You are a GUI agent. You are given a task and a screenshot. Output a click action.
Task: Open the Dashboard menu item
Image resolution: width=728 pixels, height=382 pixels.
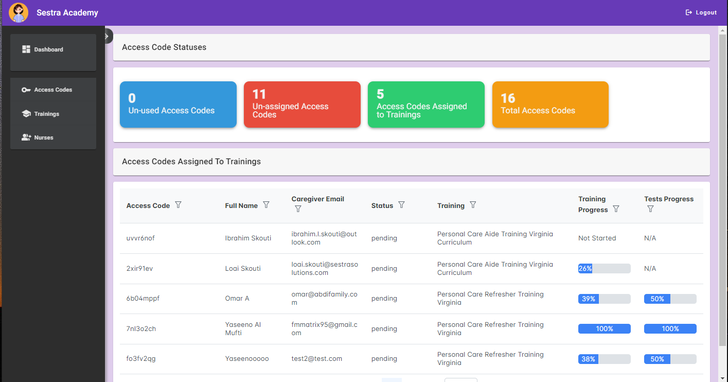(53, 49)
